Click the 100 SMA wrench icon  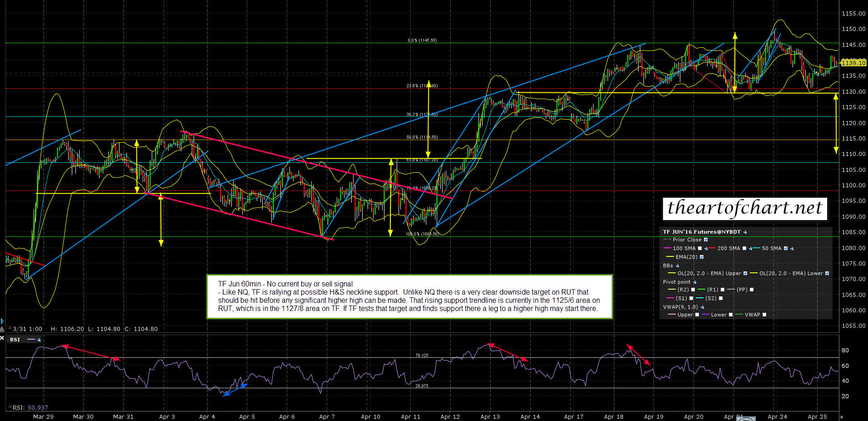[706, 249]
